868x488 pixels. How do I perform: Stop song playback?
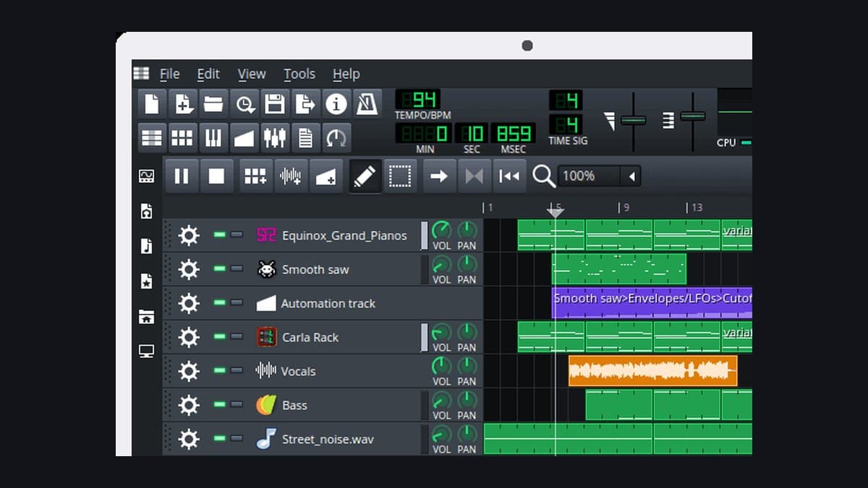pos(216,176)
